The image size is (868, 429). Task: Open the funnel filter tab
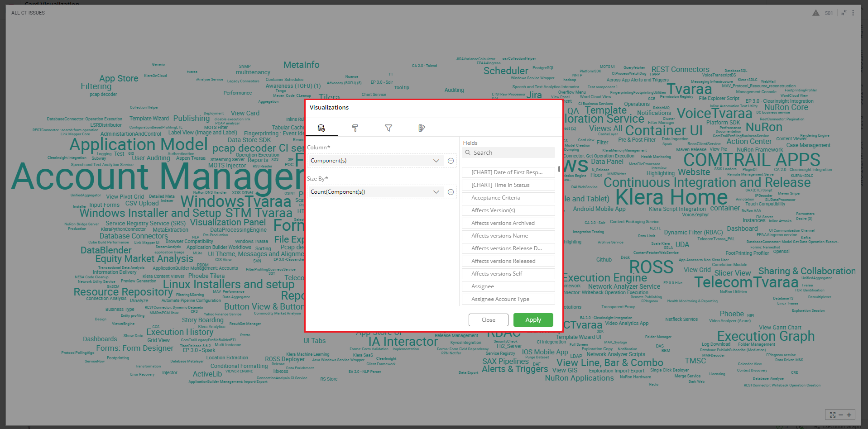[388, 128]
